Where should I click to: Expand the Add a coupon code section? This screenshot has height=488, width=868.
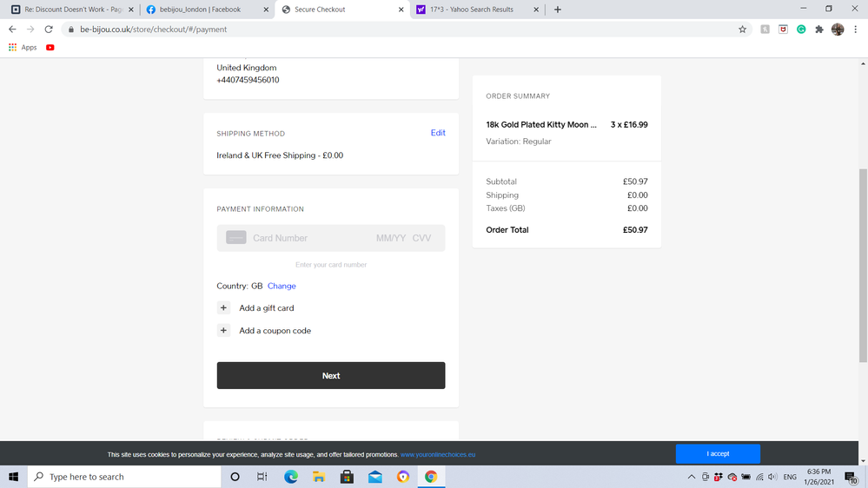(x=224, y=331)
